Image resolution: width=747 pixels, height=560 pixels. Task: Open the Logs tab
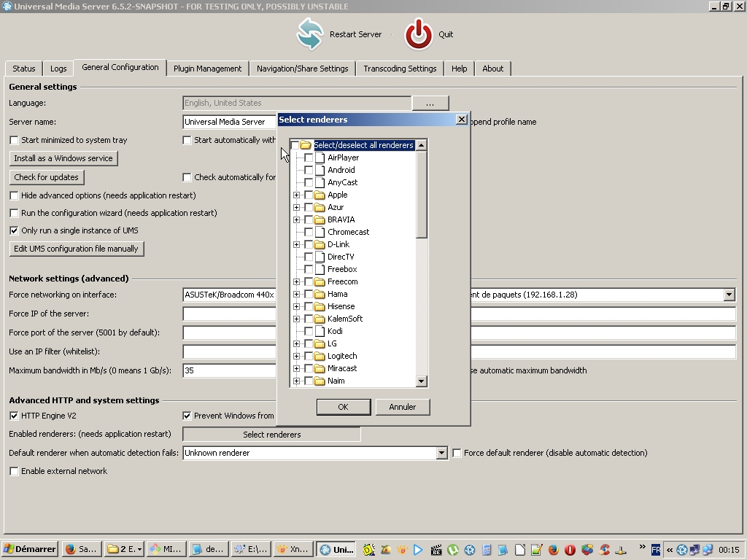point(58,69)
